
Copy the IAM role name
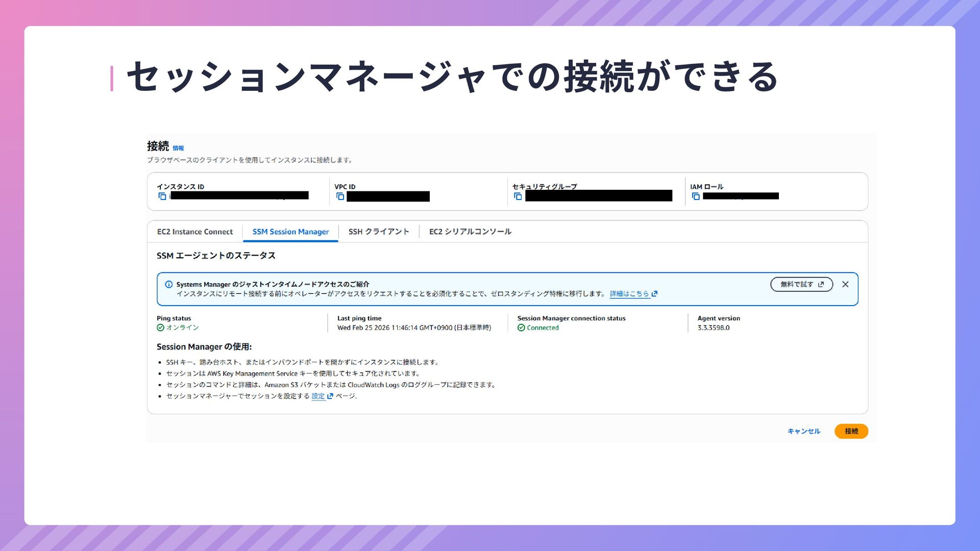pyautogui.click(x=695, y=196)
